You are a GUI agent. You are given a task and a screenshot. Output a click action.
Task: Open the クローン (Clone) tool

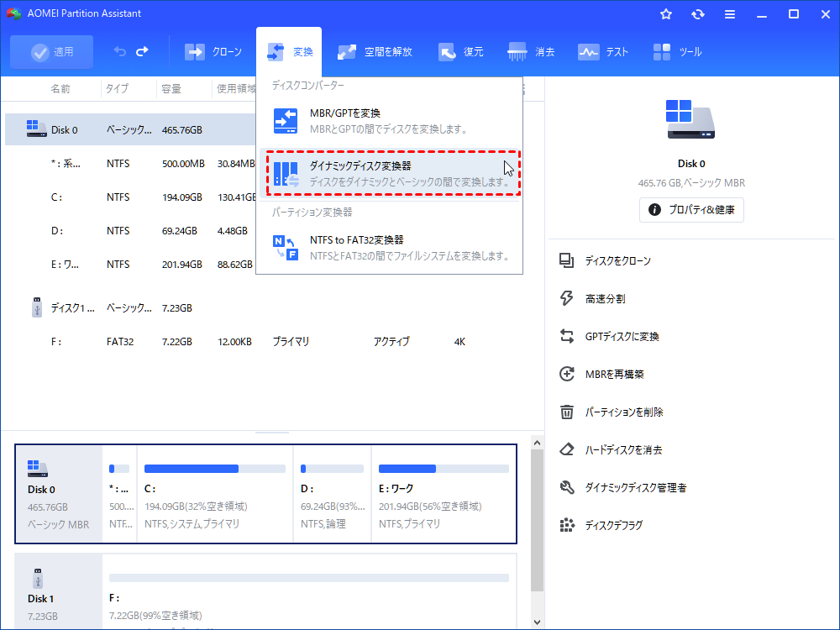pyautogui.click(x=213, y=52)
